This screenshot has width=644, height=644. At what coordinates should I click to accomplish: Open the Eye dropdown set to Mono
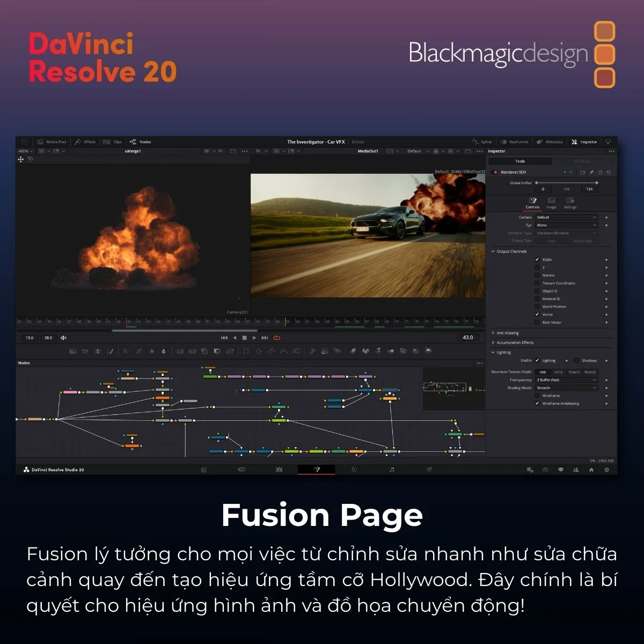click(566, 225)
